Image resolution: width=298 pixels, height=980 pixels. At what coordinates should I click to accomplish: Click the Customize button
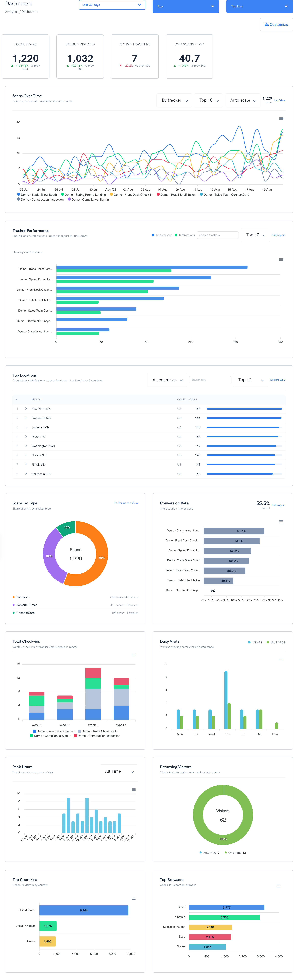click(x=276, y=24)
